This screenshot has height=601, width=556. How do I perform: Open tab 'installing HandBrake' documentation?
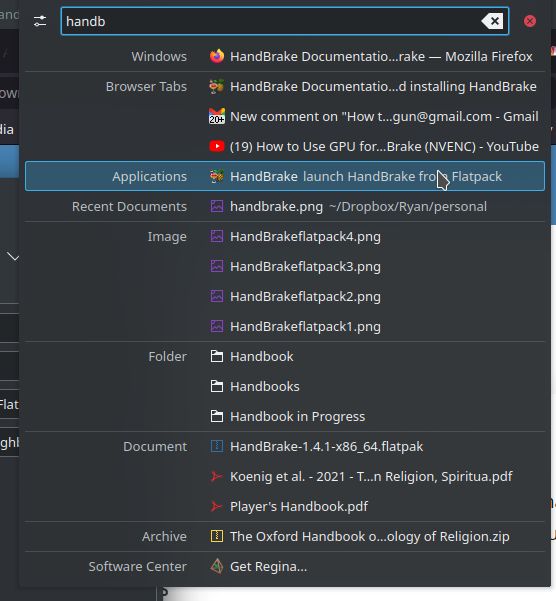click(x=383, y=87)
